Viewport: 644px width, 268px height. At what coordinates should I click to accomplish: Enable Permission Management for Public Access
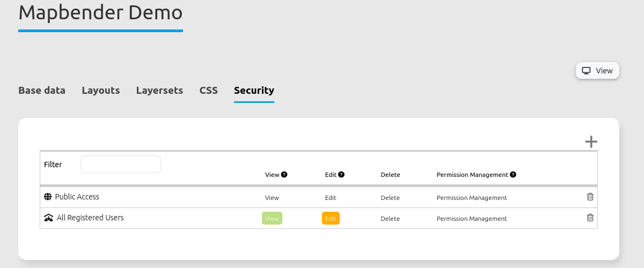click(471, 197)
